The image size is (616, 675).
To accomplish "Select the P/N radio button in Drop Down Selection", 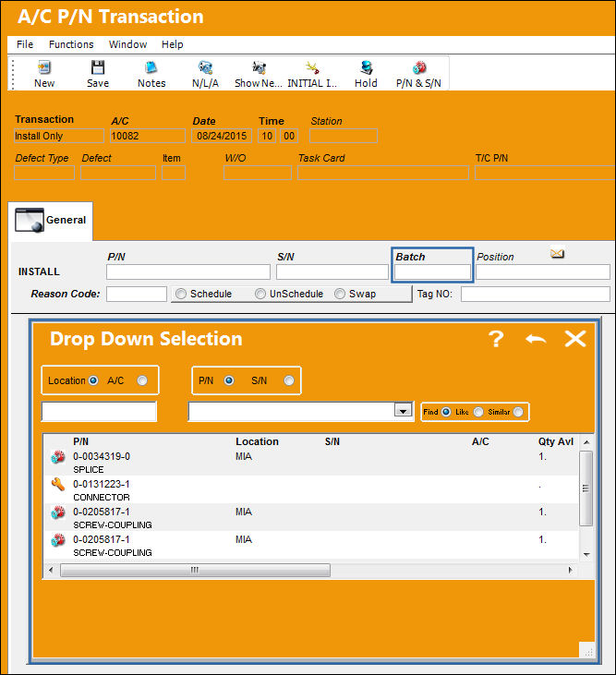I will click(229, 380).
